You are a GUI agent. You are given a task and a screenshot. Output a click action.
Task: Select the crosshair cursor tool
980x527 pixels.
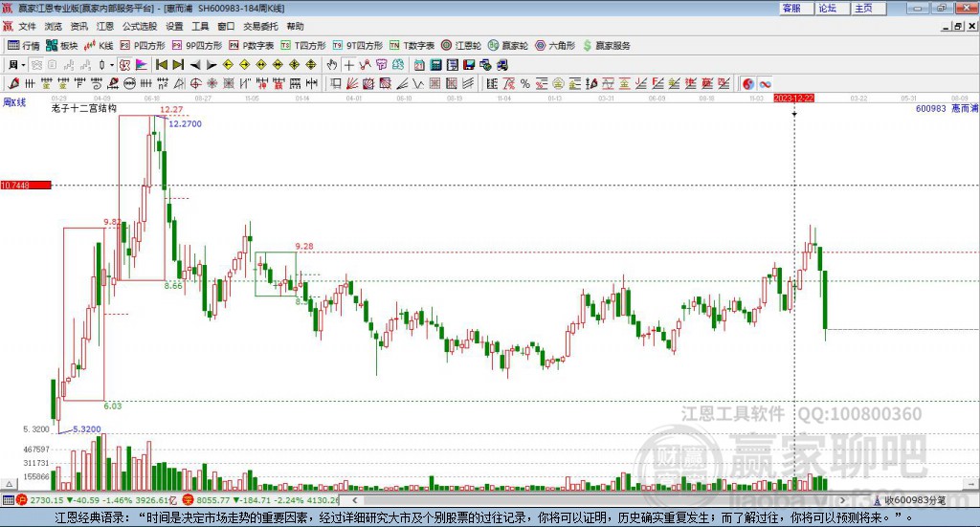pyautogui.click(x=348, y=65)
